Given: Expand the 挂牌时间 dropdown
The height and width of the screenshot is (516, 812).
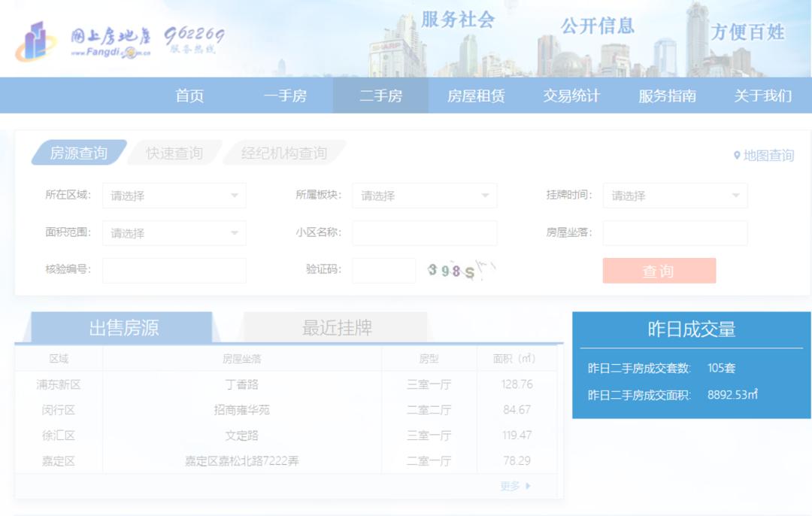Looking at the screenshot, I should pos(674,196).
